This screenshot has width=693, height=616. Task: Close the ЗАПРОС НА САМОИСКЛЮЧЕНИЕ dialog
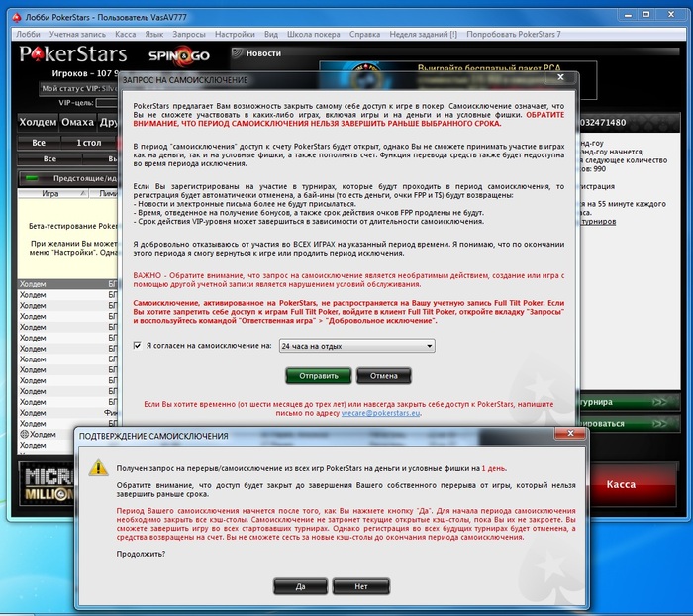[560, 77]
